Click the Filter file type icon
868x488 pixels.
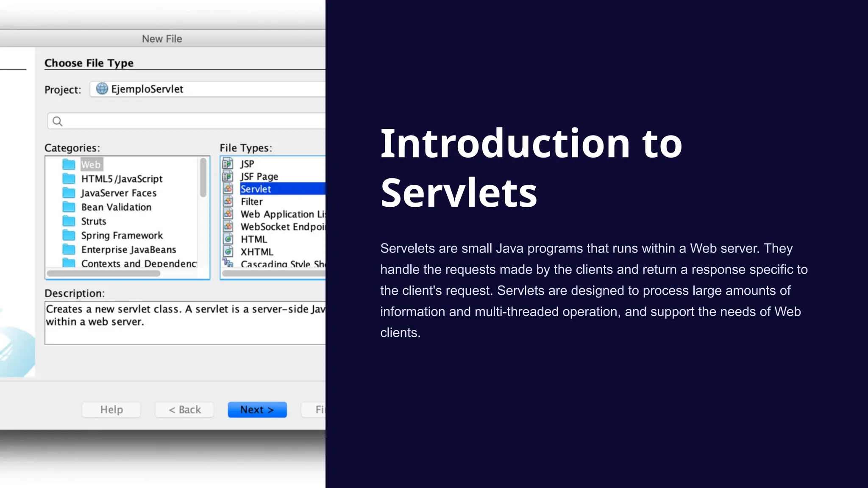(x=228, y=202)
